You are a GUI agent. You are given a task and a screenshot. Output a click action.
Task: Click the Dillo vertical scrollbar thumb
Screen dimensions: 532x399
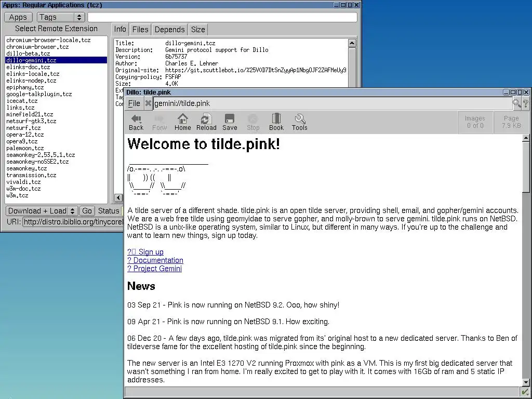click(526, 167)
